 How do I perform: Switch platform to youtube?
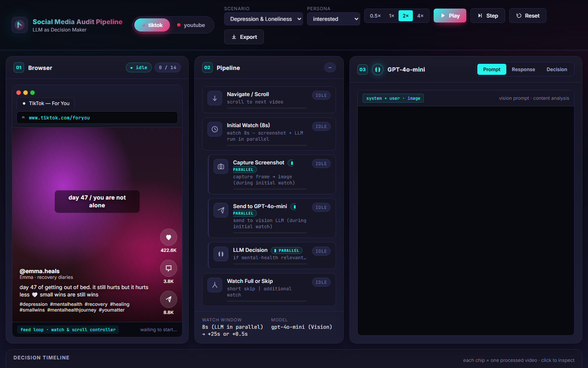coord(191,25)
